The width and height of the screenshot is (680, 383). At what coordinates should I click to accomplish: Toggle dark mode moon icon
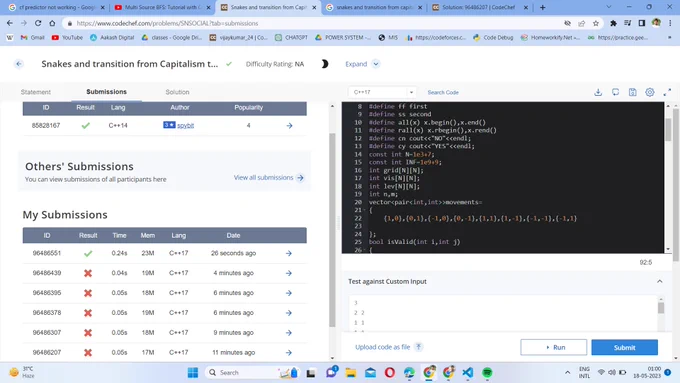point(324,64)
